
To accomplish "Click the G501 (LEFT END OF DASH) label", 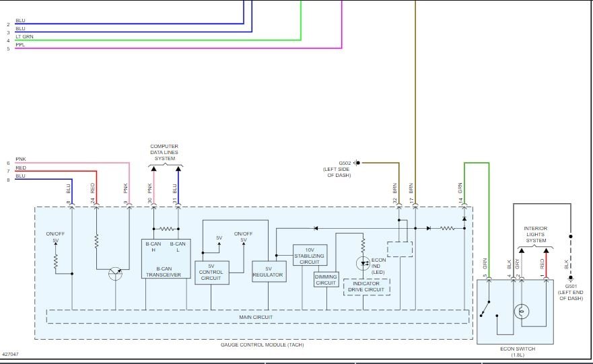I will (571, 292).
